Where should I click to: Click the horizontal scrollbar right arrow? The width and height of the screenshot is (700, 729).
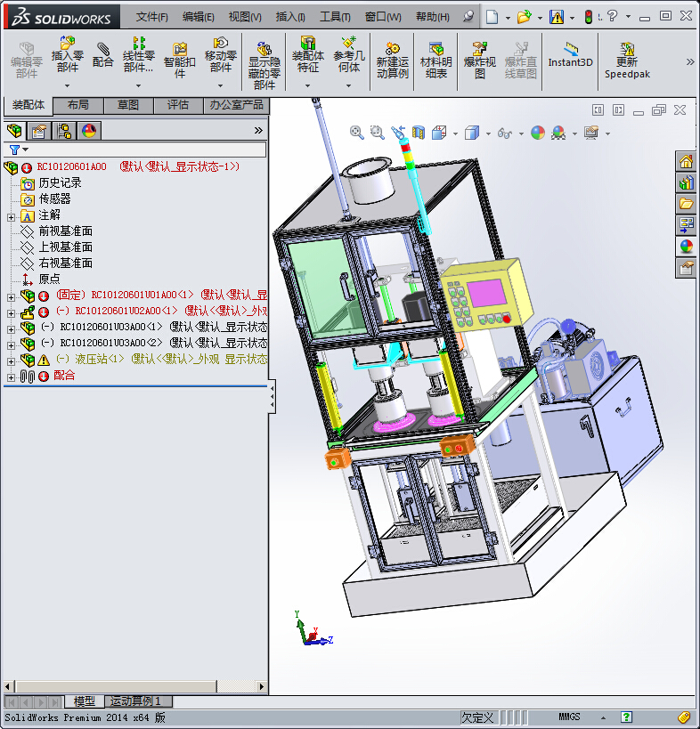coord(262,686)
